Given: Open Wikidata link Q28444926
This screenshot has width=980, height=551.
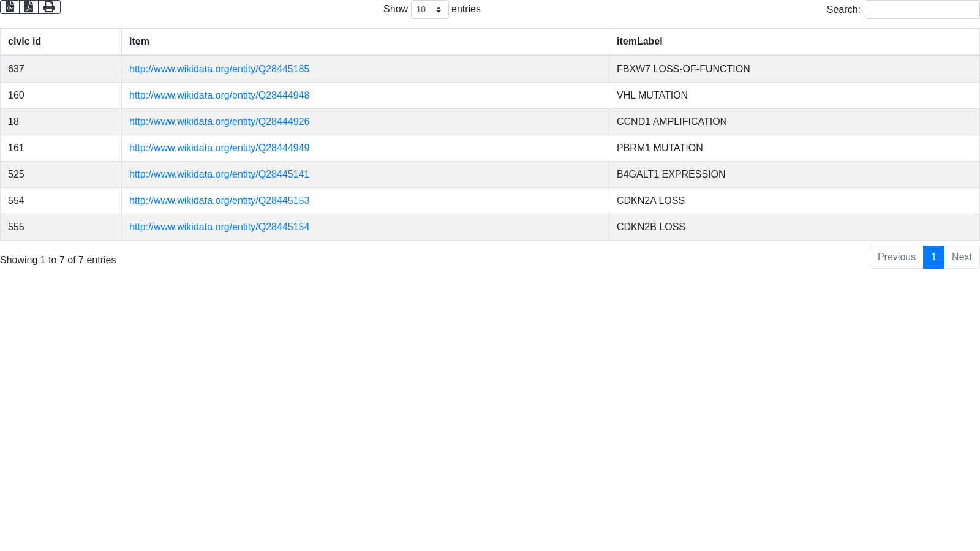Looking at the screenshot, I should 219,122.
